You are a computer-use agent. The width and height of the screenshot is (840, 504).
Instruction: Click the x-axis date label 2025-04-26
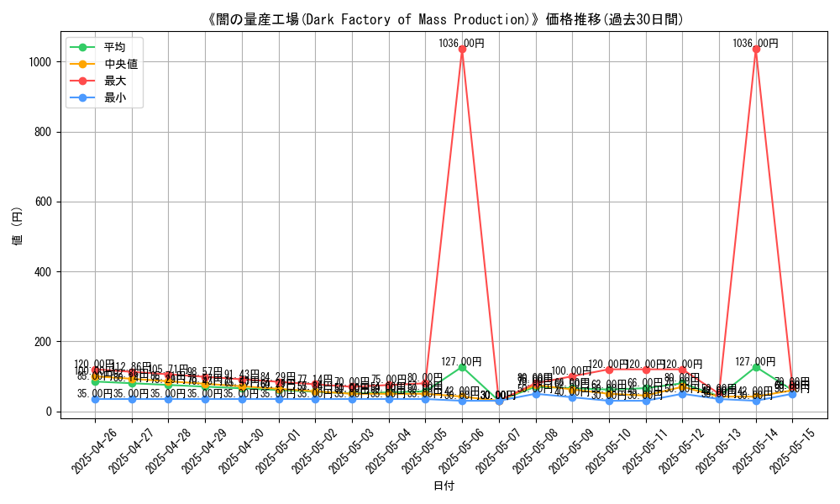(x=94, y=450)
